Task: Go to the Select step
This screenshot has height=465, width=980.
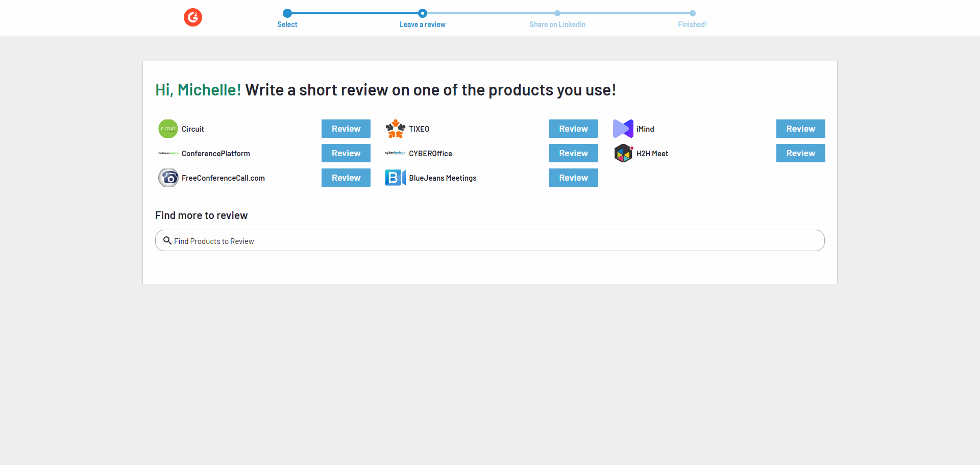Action: (287, 14)
